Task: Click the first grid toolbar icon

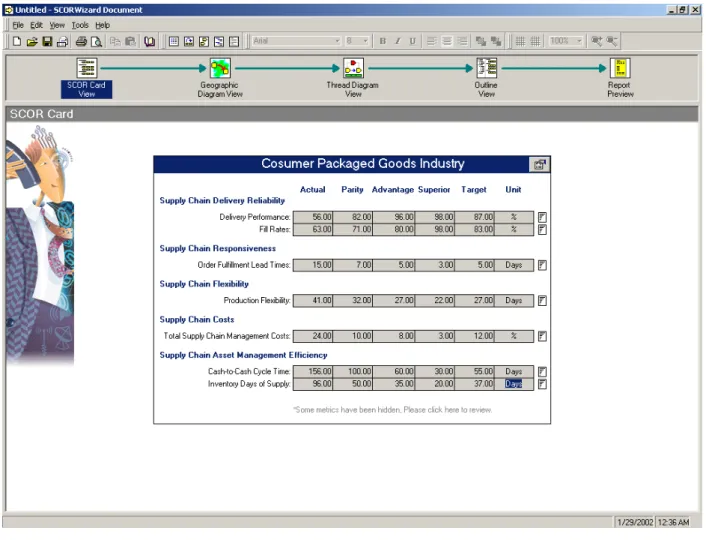Action: [x=520, y=41]
